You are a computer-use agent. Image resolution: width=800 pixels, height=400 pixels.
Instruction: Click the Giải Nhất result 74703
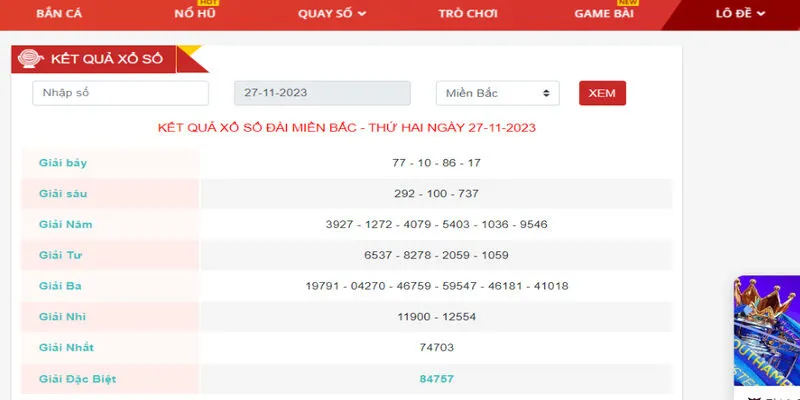(437, 347)
